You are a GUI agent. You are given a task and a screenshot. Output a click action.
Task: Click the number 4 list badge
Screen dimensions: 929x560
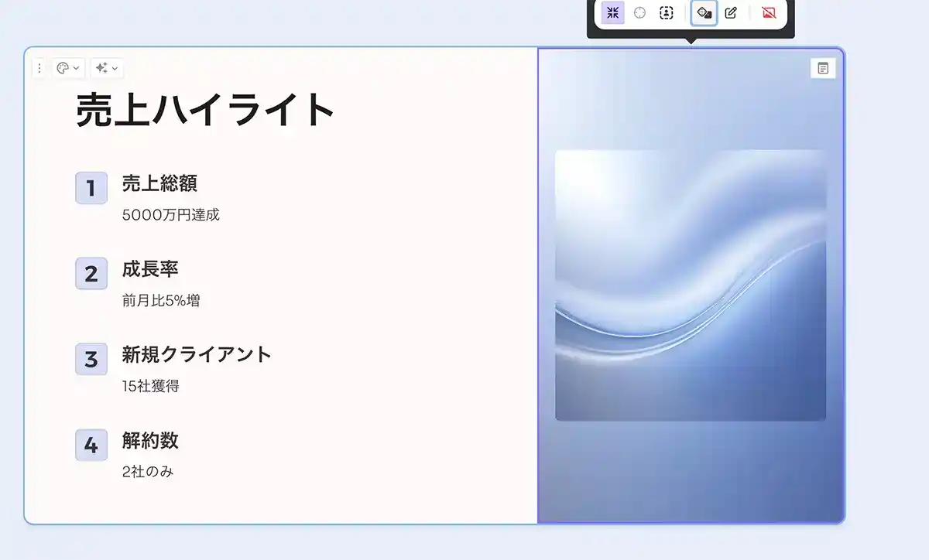tap(91, 445)
